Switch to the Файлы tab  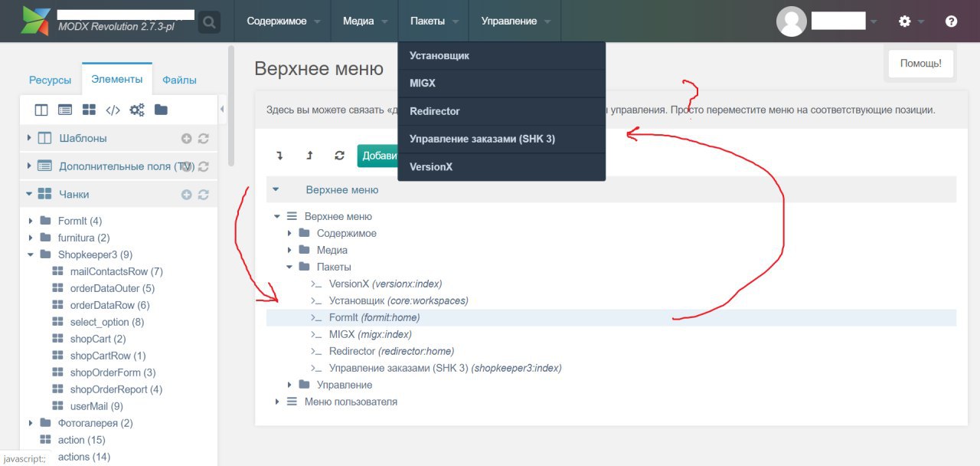179,80
